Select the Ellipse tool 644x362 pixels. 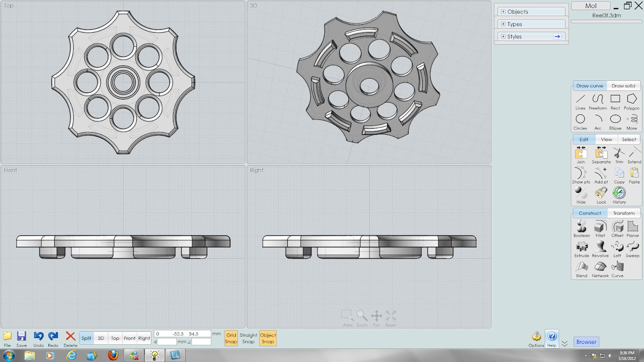[615, 122]
